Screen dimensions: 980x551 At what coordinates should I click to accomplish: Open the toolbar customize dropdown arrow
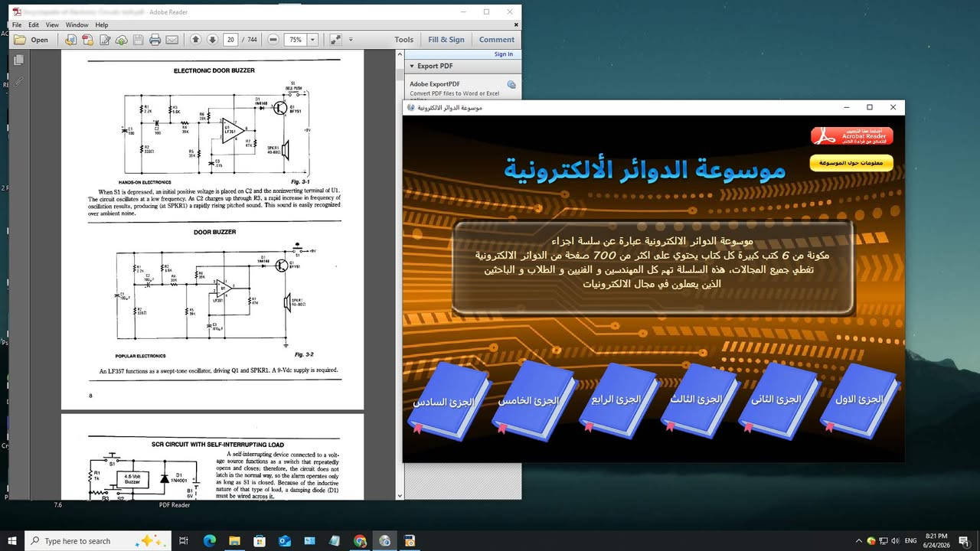(351, 40)
